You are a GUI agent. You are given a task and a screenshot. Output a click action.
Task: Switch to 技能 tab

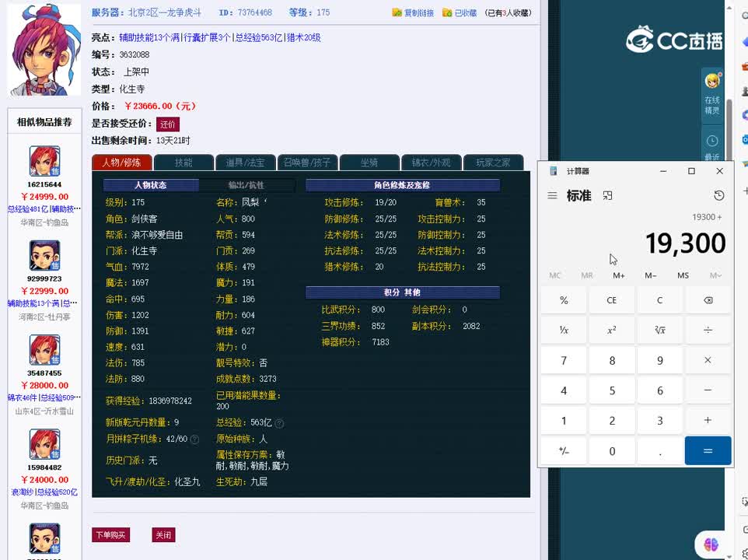pyautogui.click(x=184, y=163)
